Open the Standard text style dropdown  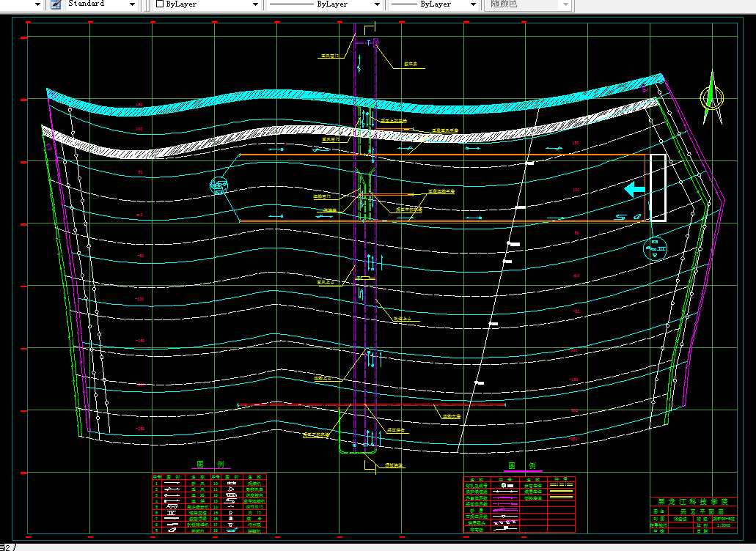pyautogui.click(x=100, y=4)
